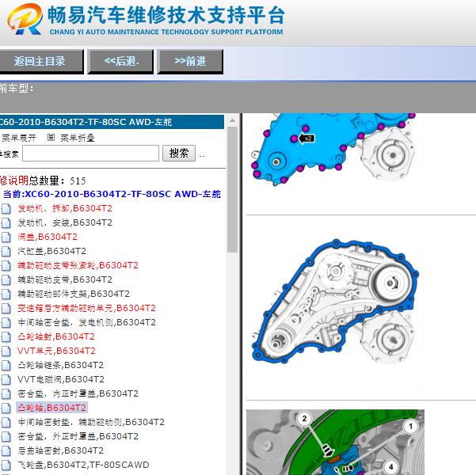
Task: Select 中间轴密封垫,辅助驱动侧,B6304T2 text
Action: click(91, 422)
